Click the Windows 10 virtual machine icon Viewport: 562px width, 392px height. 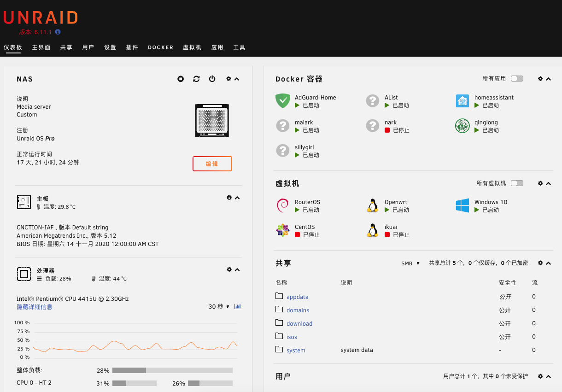(x=462, y=205)
